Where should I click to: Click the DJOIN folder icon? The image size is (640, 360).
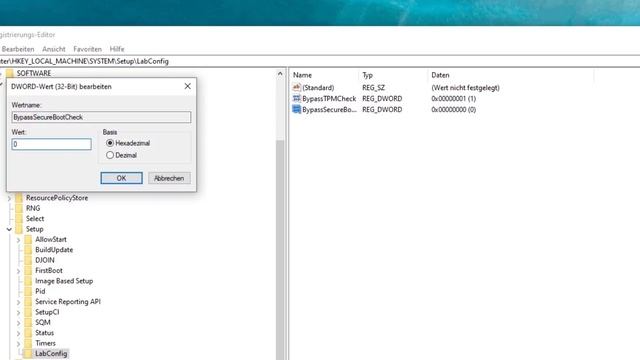click(28, 260)
